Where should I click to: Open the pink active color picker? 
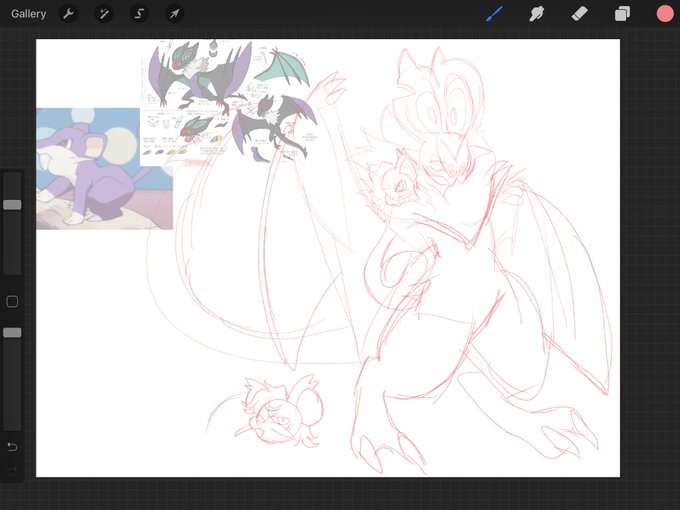coord(665,14)
